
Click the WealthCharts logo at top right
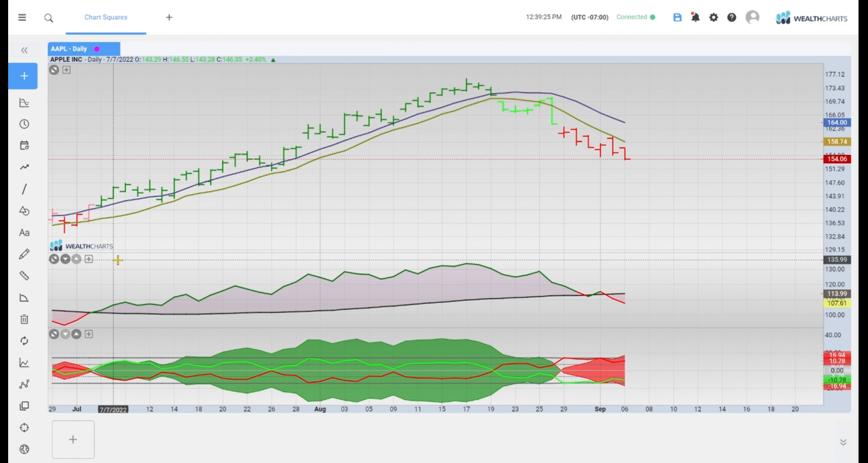pos(811,18)
